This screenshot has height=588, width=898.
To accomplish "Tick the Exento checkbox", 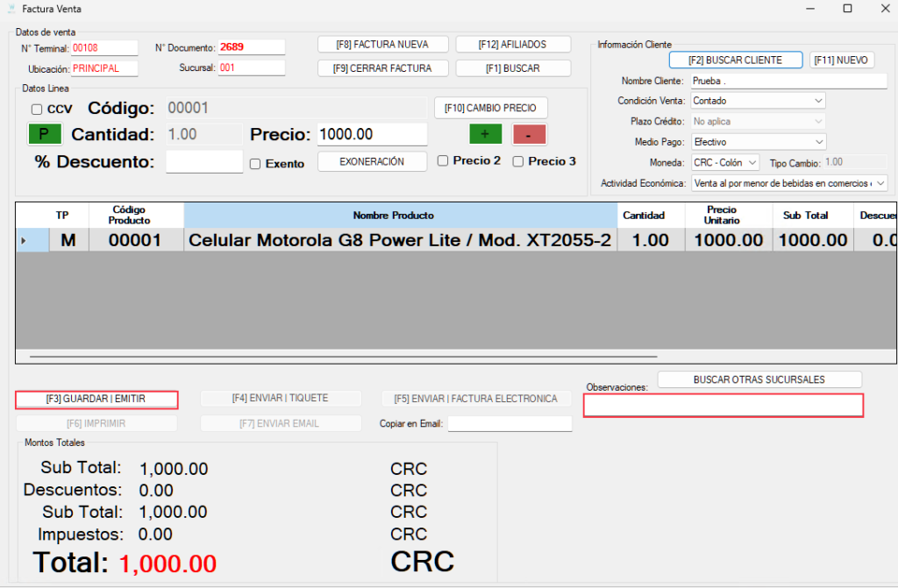I will pos(255,163).
